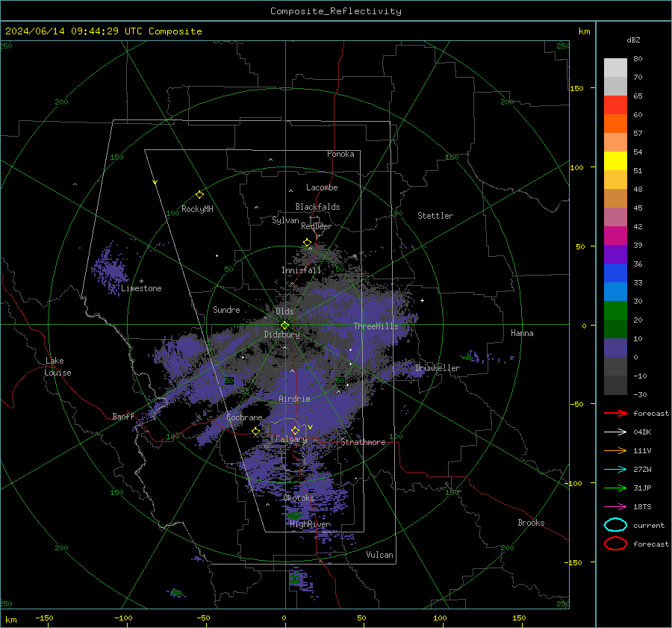The height and width of the screenshot is (628, 672).
Task: Select the 80 dBZ light-gray color swatch
Action: click(615, 68)
